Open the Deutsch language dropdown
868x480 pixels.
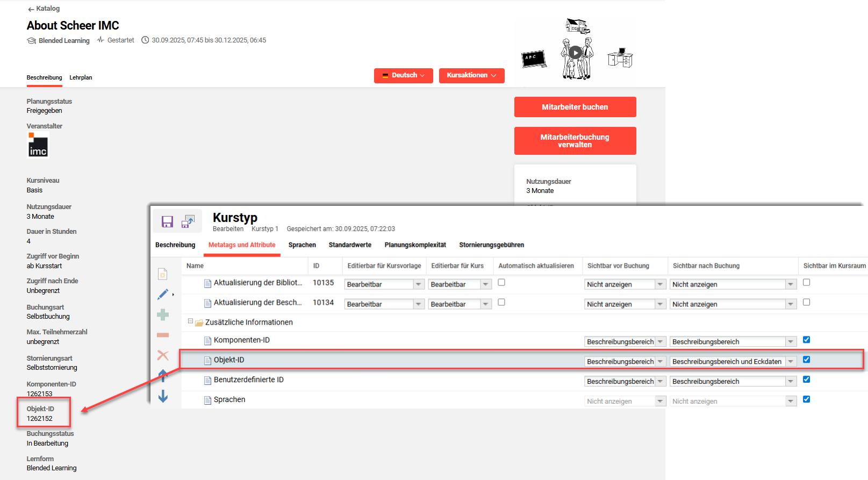click(x=404, y=76)
